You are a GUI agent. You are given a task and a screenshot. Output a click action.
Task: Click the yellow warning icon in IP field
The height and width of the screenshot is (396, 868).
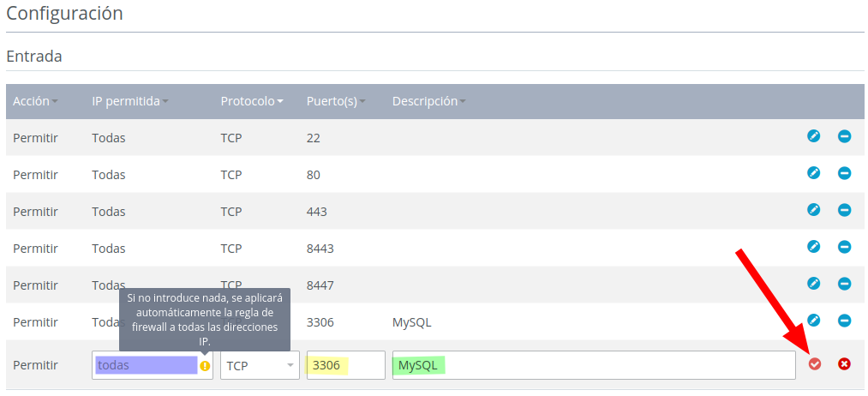(205, 365)
